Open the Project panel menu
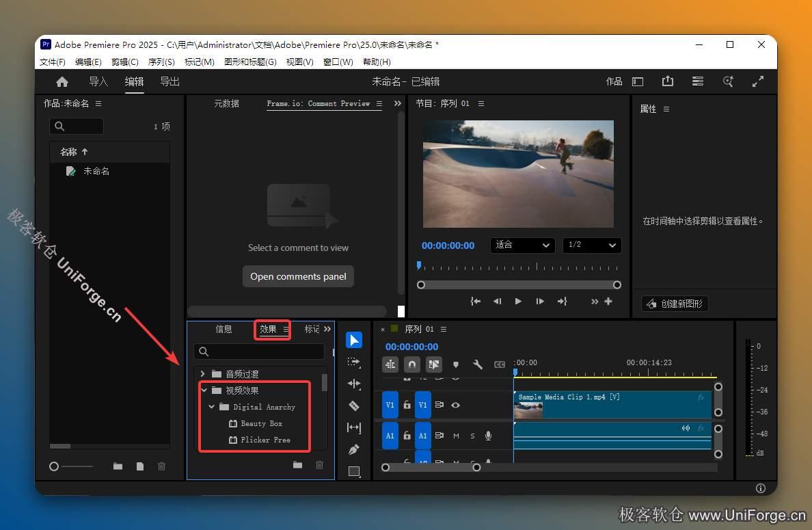812x530 pixels. [x=98, y=104]
